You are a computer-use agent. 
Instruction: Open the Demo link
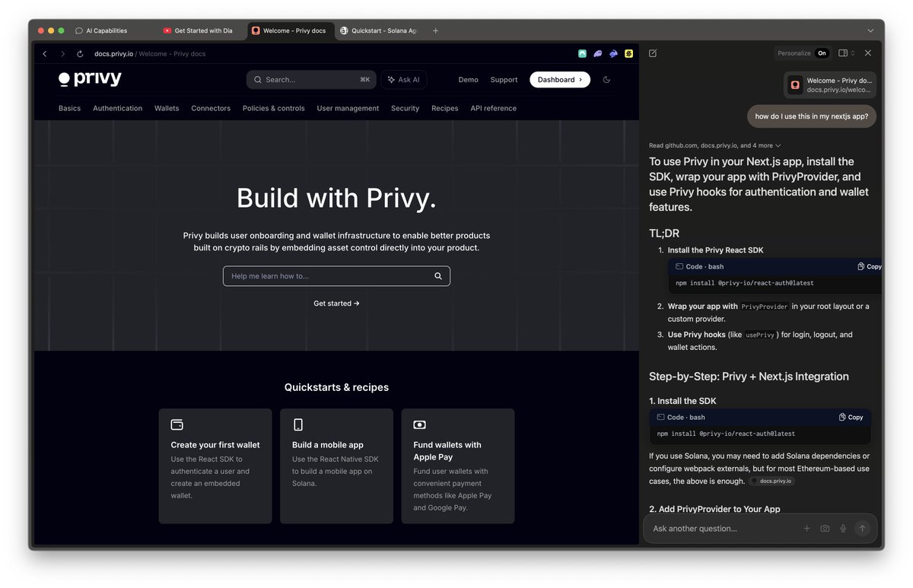pyautogui.click(x=468, y=79)
